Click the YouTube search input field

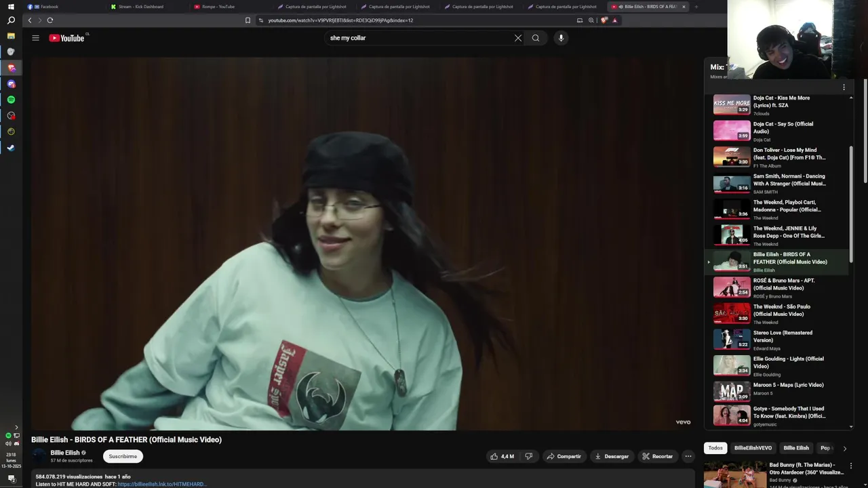[x=419, y=38]
